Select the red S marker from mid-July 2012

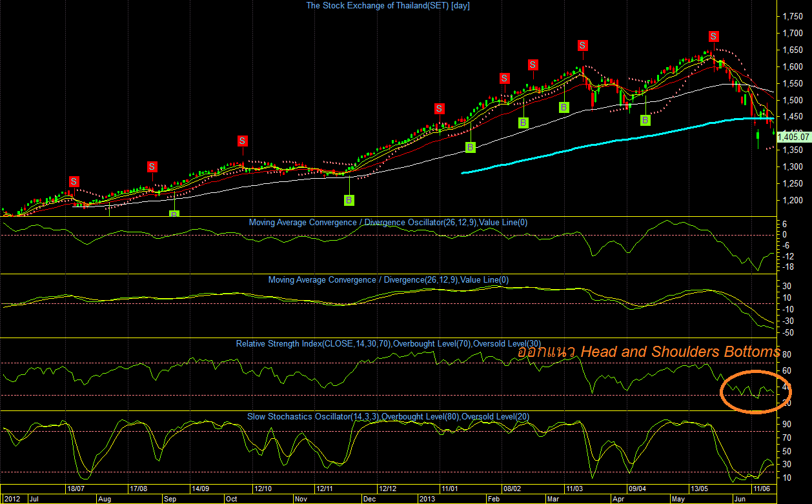74,181
